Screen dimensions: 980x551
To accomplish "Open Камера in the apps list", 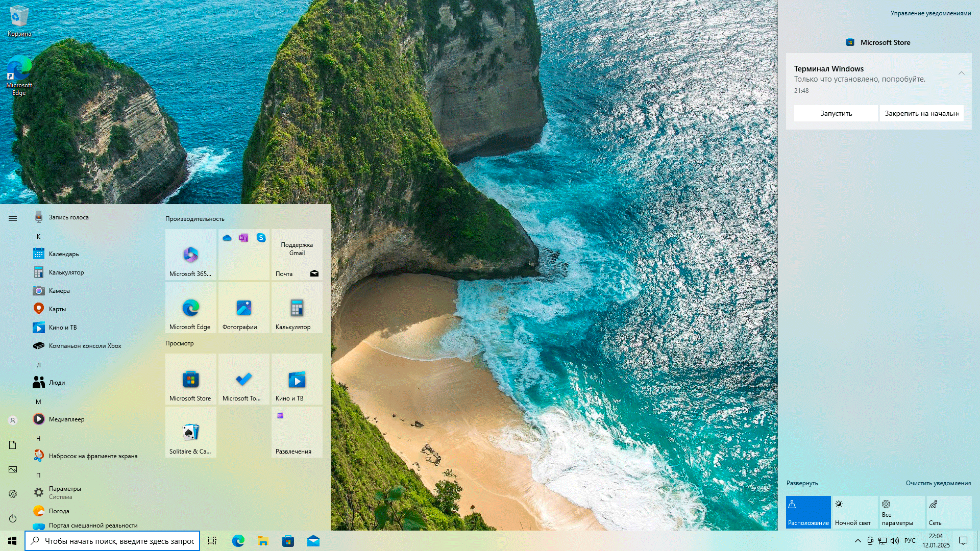I will 59,291.
